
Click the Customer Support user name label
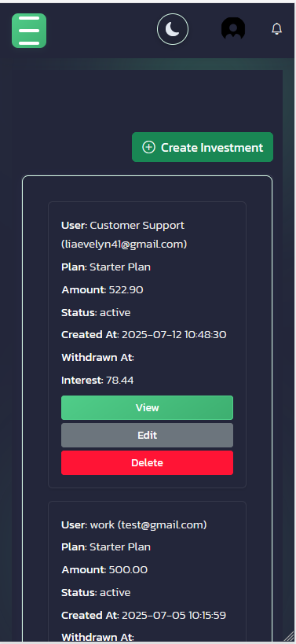(137, 226)
